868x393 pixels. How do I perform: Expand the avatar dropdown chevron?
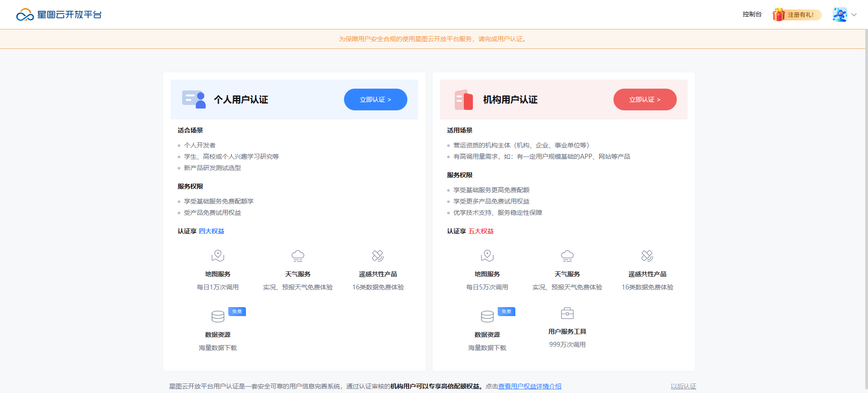(854, 15)
